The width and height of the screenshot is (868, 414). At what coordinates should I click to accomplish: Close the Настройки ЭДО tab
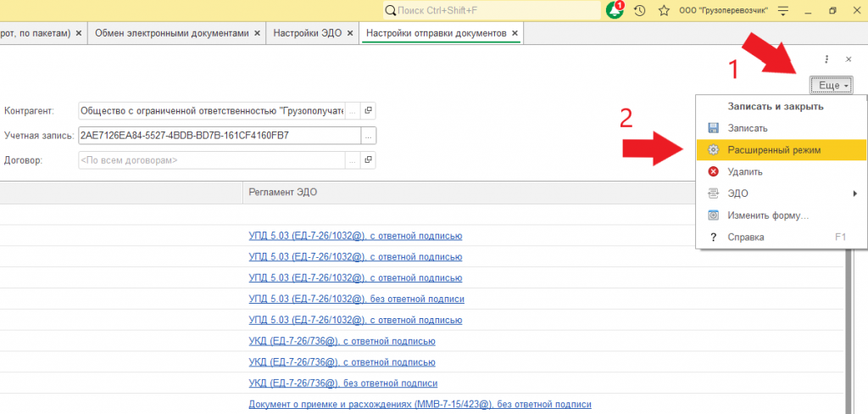click(x=349, y=33)
